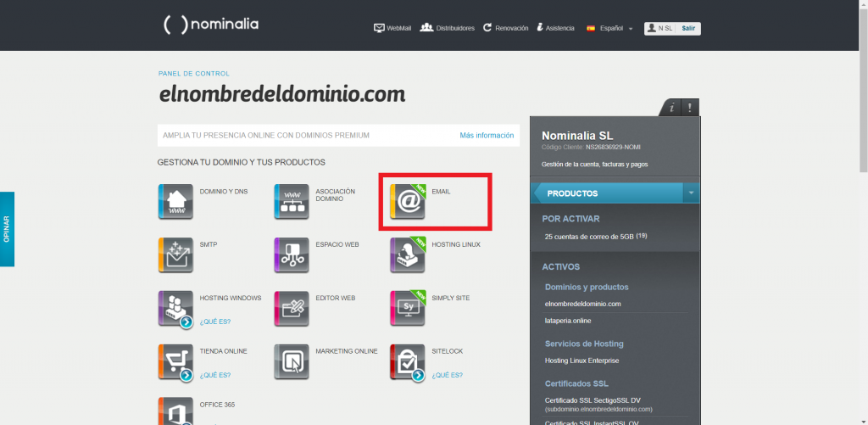Click the Hosting Linux icon
The height and width of the screenshot is (425, 868).
click(407, 255)
